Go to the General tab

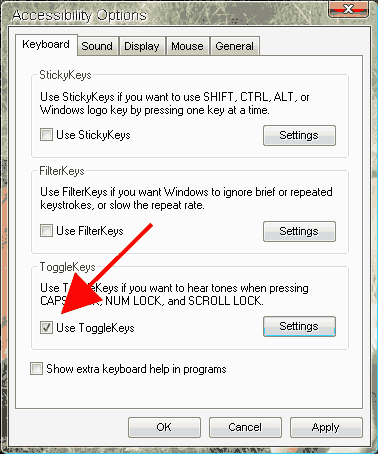click(235, 46)
